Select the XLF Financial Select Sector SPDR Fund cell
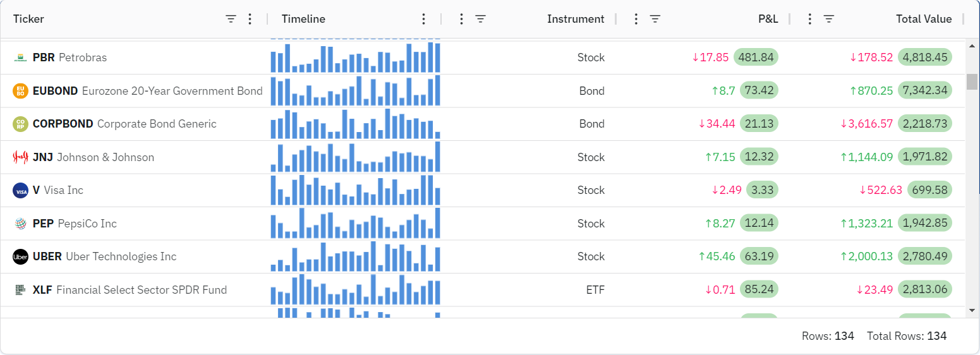Screen dimensions: 980x355 tap(133, 290)
